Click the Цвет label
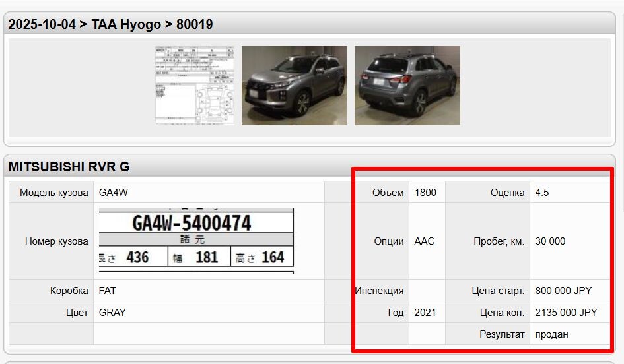The image size is (624, 364). pyautogui.click(x=77, y=313)
